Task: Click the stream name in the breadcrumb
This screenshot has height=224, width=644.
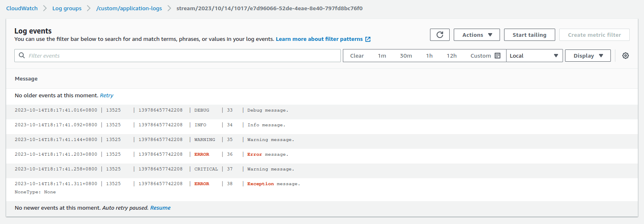Action: point(269,8)
